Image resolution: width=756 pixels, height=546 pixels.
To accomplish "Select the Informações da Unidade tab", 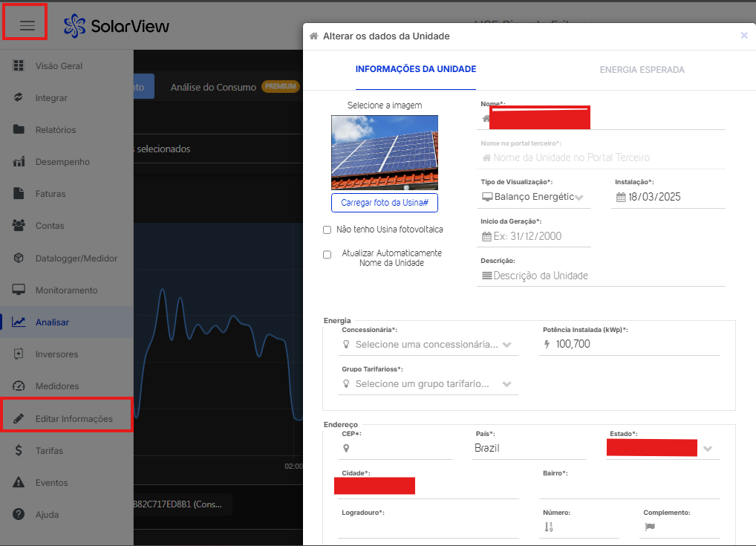I will (x=416, y=70).
